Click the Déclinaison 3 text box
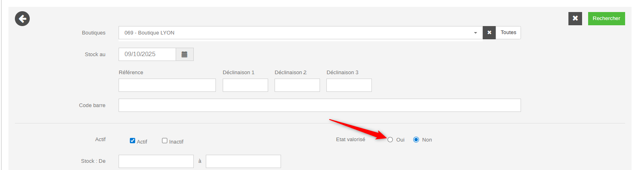644x170 pixels. click(349, 85)
